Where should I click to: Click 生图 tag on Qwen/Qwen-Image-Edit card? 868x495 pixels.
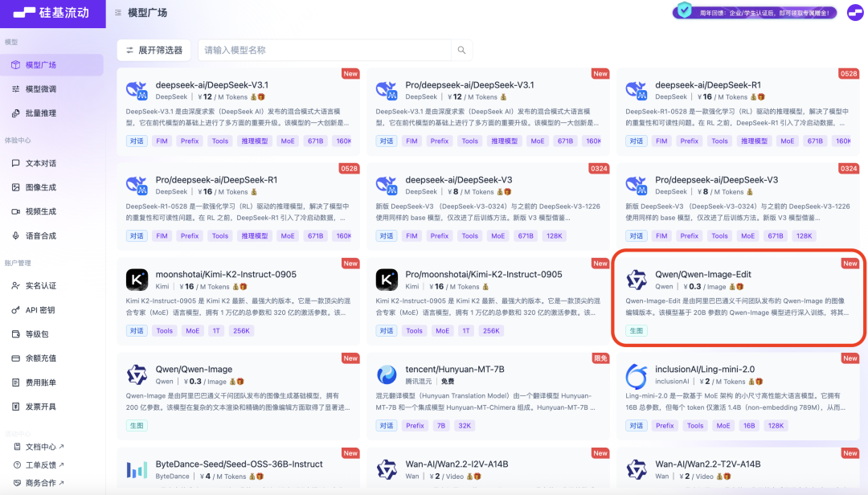(637, 330)
